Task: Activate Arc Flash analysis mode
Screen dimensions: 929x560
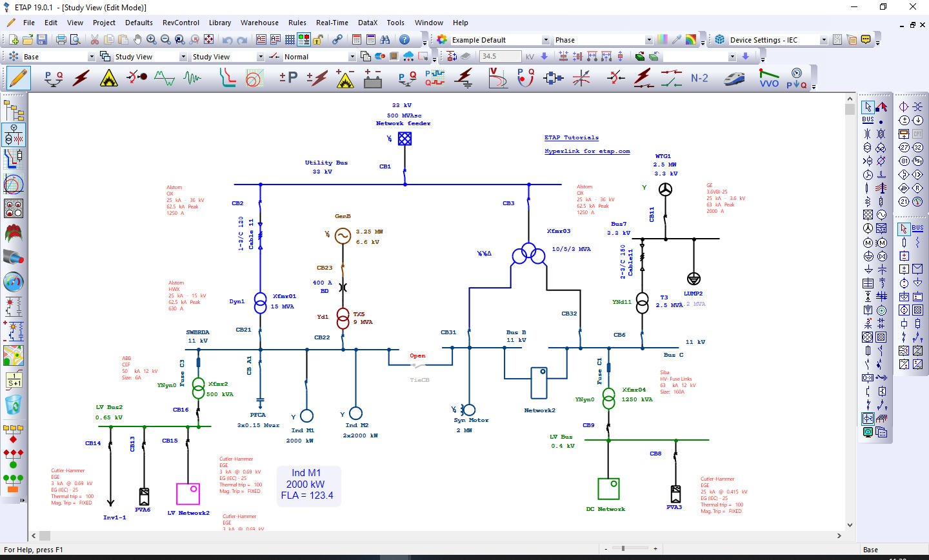Action: [x=109, y=78]
